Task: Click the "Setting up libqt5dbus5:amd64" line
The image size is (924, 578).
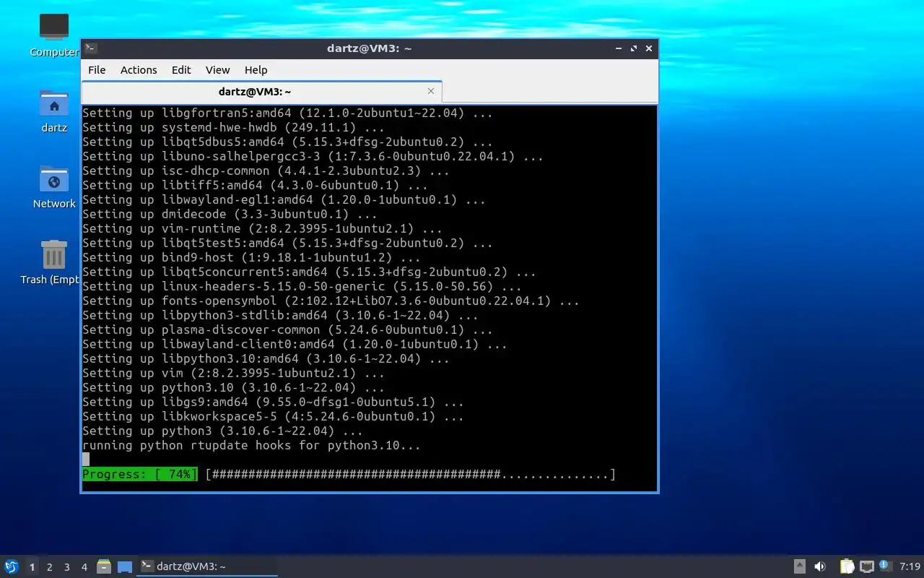Action: click(x=287, y=142)
